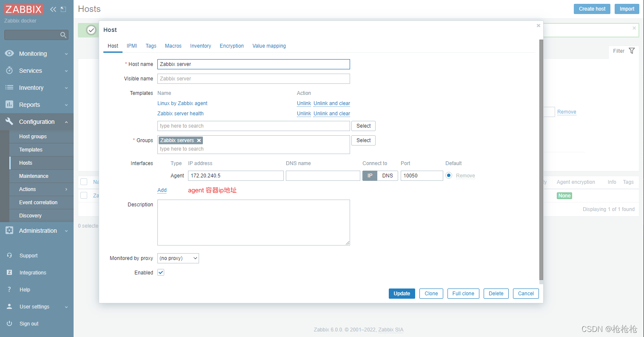Screen dimensions: 644x337
Task: Click the Inventory list icon
Action: pyautogui.click(x=9, y=88)
